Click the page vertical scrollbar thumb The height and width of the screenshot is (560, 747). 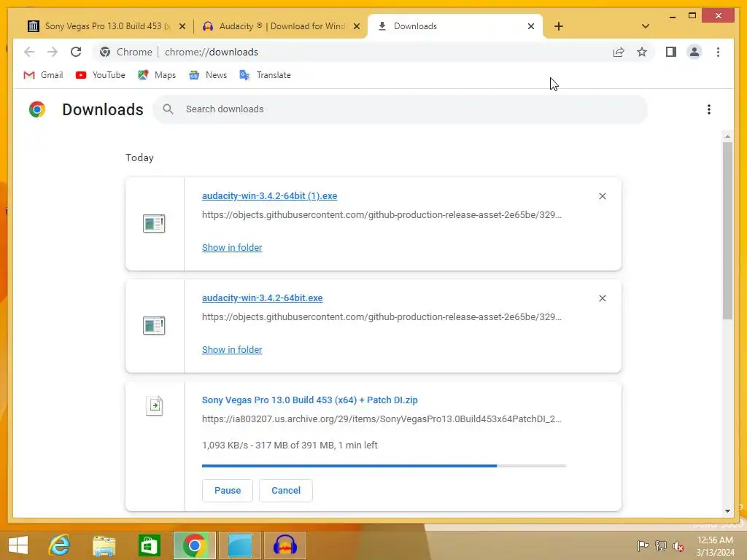[727, 230]
